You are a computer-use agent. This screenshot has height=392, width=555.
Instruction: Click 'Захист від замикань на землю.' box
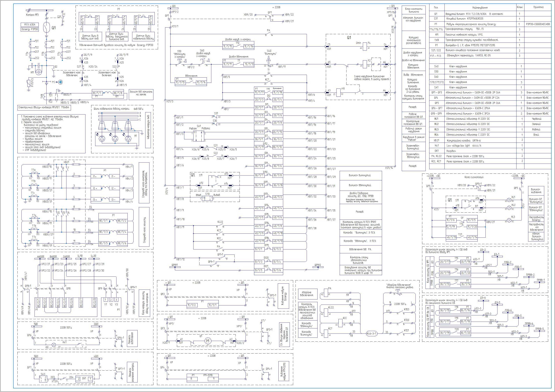click(141, 95)
